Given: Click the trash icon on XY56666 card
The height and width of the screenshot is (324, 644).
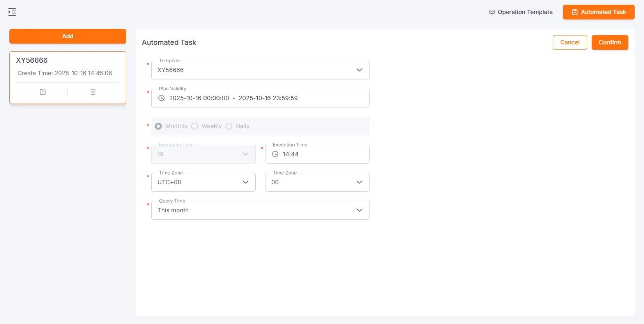Looking at the screenshot, I should (x=93, y=92).
